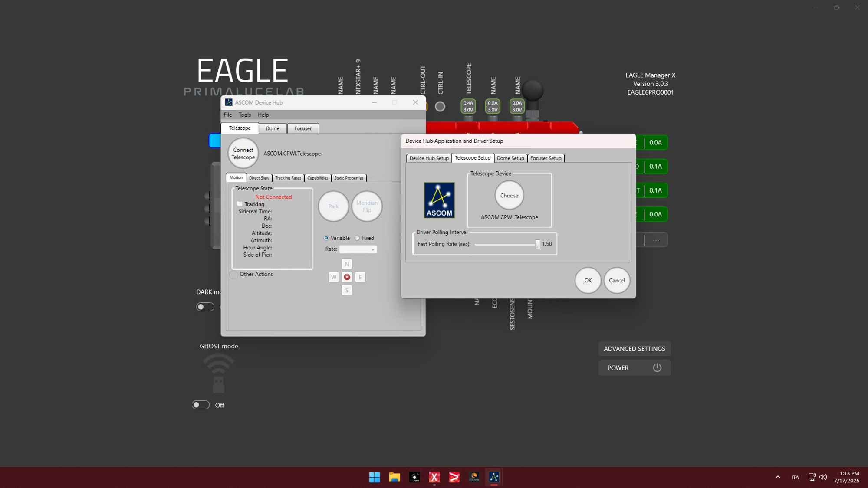868x488 pixels.
Task: Click the ASCOM Device Hub title bar icon
Action: click(229, 102)
